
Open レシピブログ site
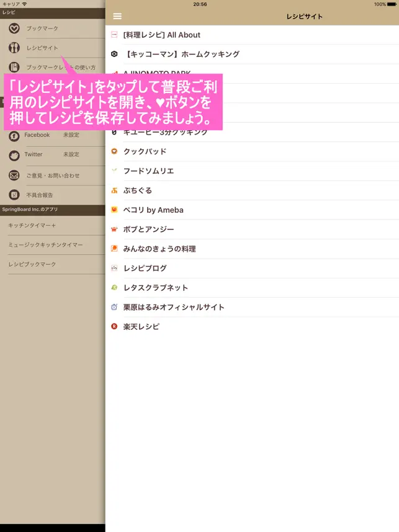pos(253,268)
